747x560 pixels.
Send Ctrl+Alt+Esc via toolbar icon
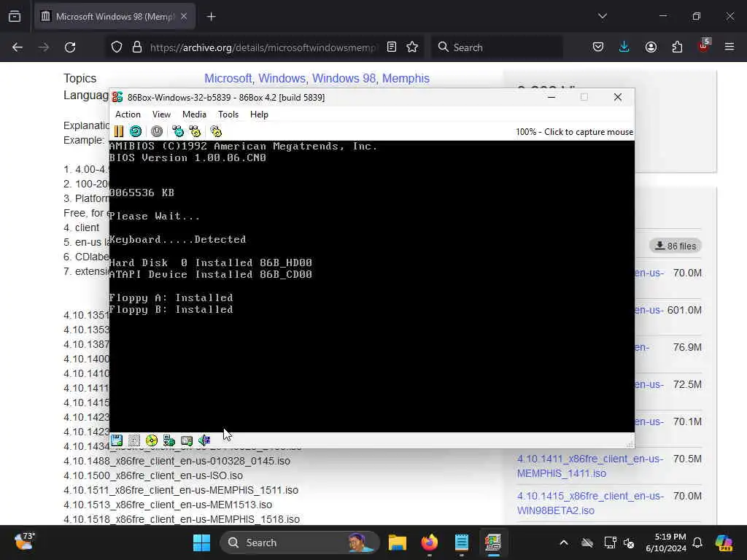pos(195,131)
